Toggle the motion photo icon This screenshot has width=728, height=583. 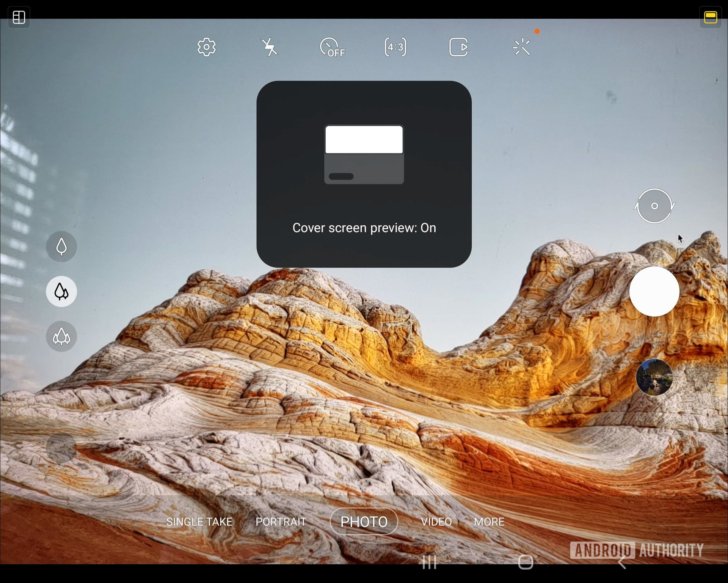coord(458,47)
